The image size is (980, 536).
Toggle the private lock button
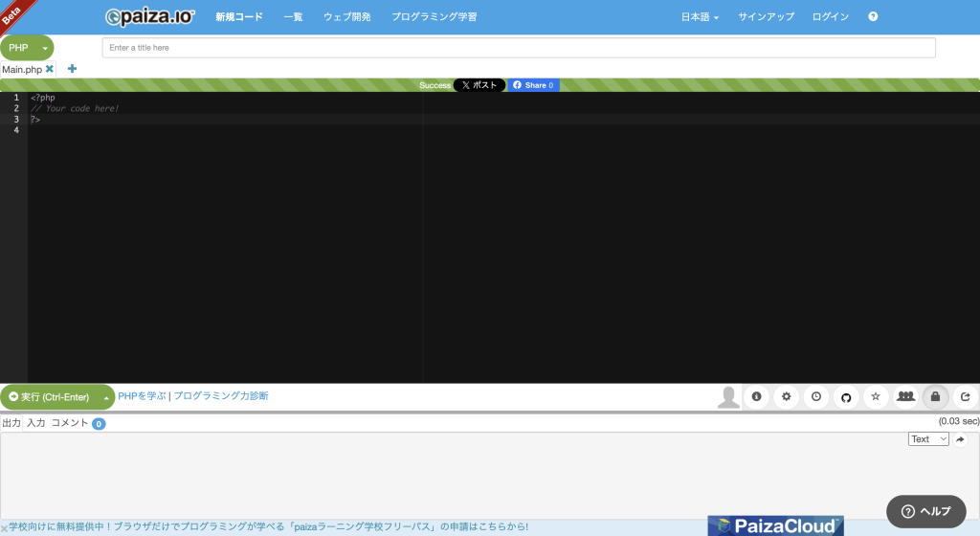click(935, 396)
